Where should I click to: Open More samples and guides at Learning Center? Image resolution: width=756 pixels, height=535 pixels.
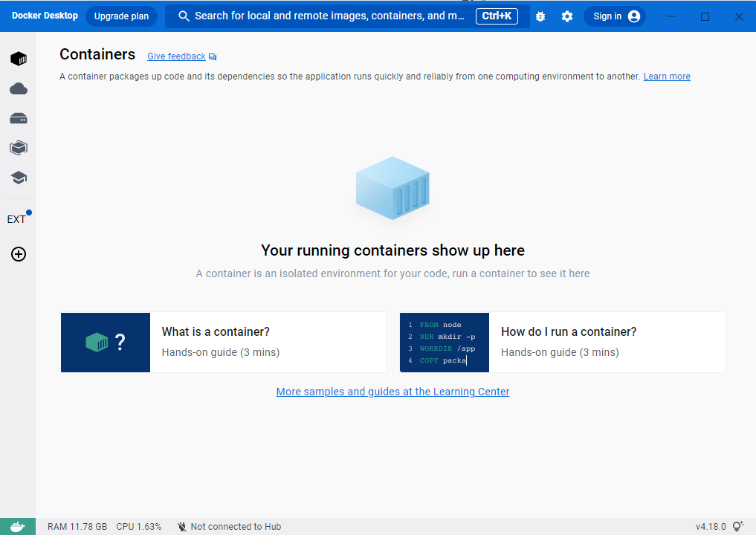(x=392, y=392)
